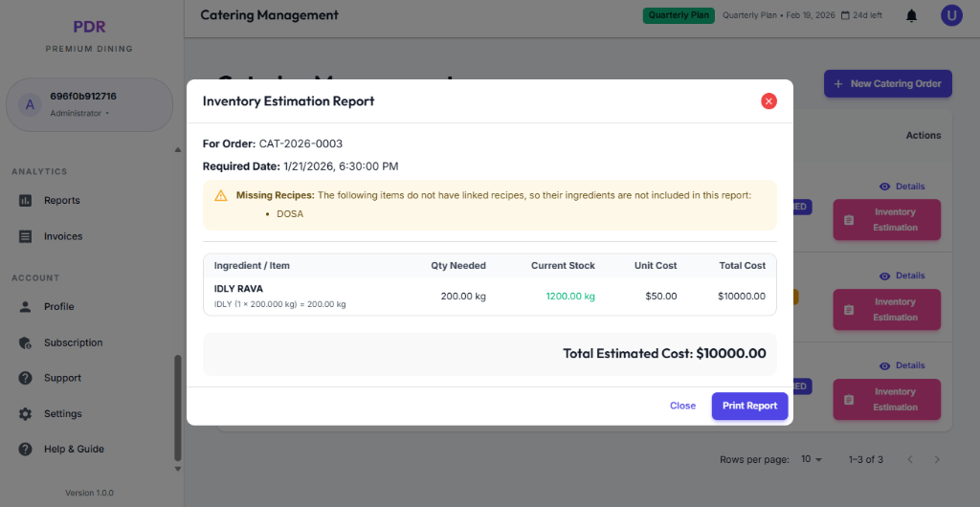Click the warning triangle icon in Missing Recipes
This screenshot has width=980, height=507.
point(221,195)
